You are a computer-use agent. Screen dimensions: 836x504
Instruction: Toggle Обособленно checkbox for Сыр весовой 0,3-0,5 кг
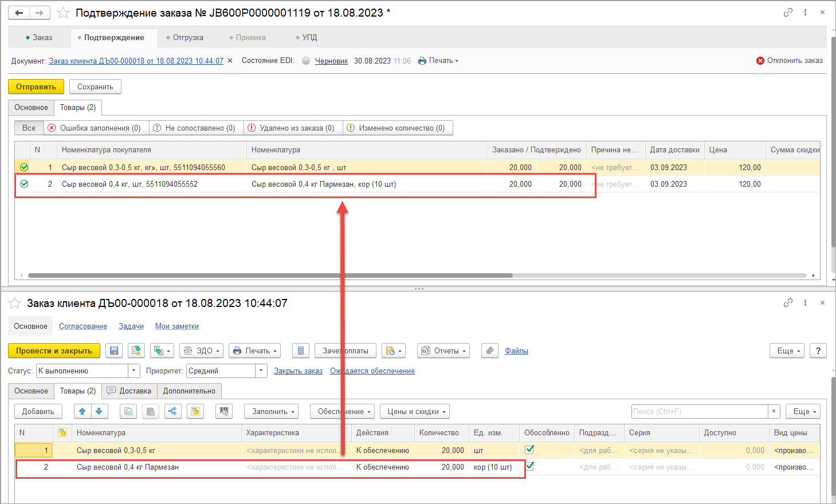(x=529, y=450)
